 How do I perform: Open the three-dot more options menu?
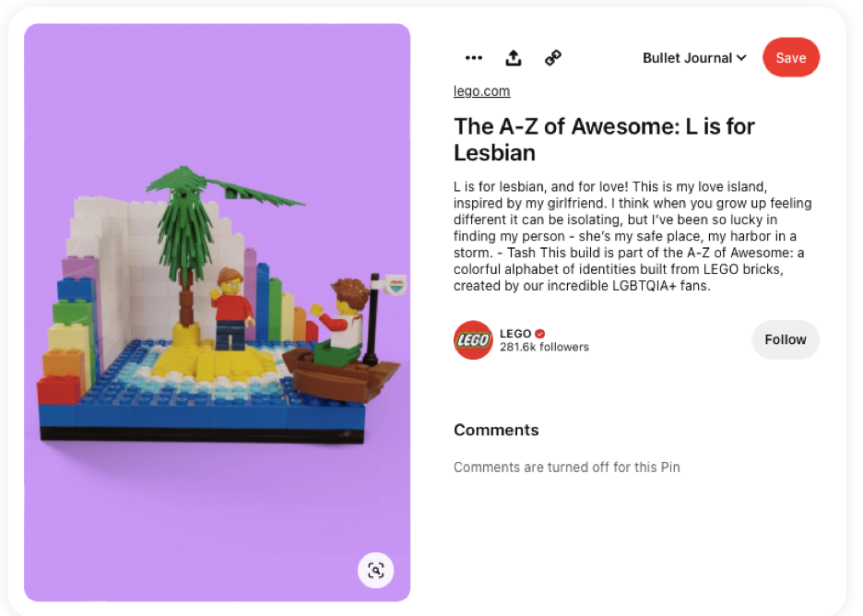(x=473, y=58)
